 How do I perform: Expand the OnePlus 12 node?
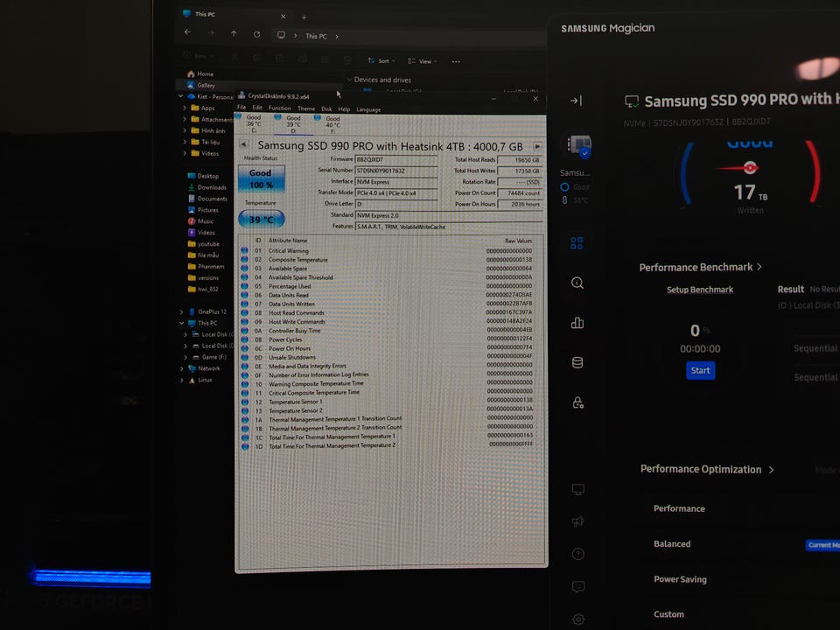(181, 311)
